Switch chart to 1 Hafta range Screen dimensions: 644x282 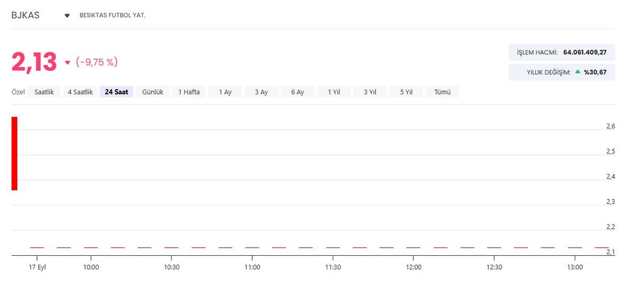[189, 92]
